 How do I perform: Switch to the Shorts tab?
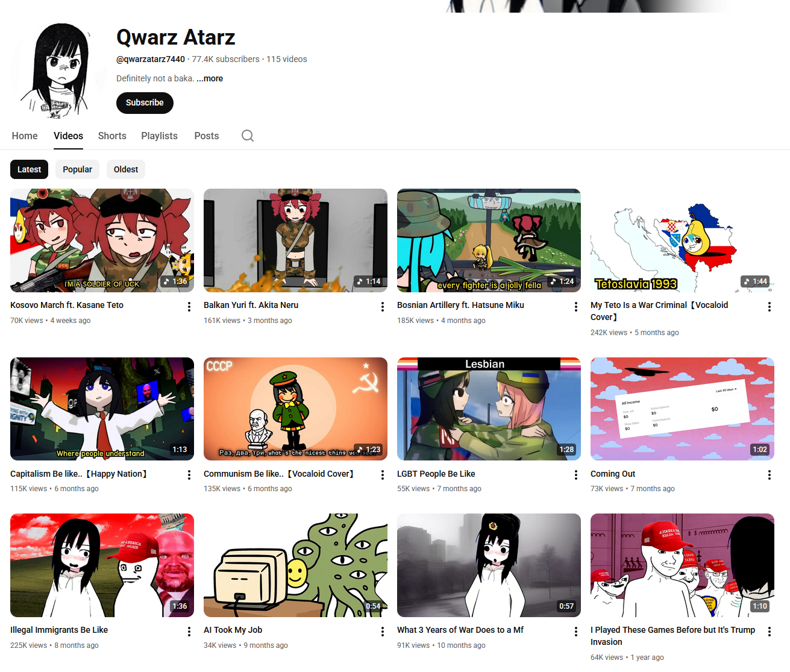coord(112,136)
